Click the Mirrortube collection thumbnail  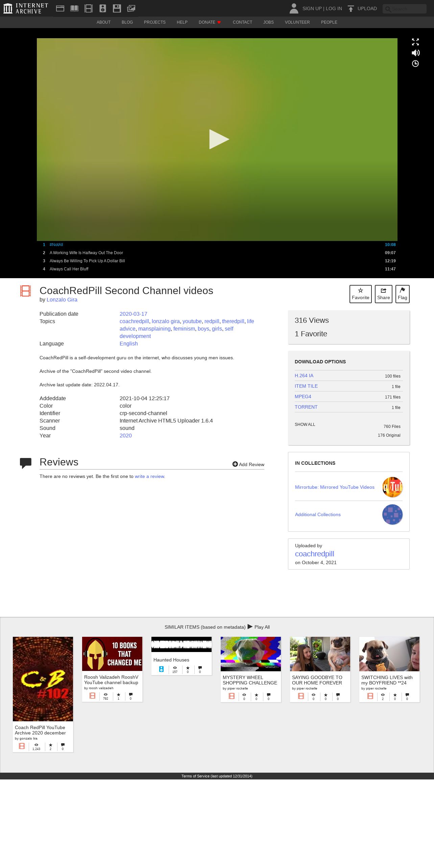(392, 487)
